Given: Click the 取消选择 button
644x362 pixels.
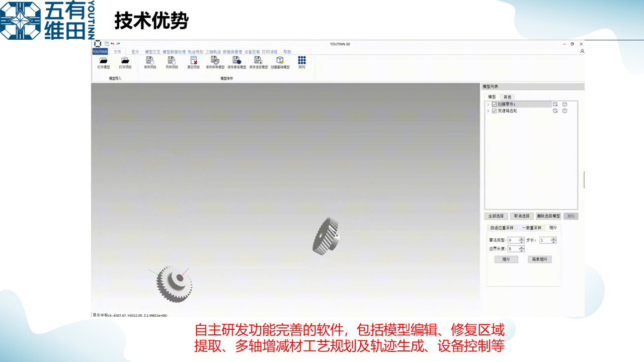Looking at the screenshot, I should pos(522,216).
